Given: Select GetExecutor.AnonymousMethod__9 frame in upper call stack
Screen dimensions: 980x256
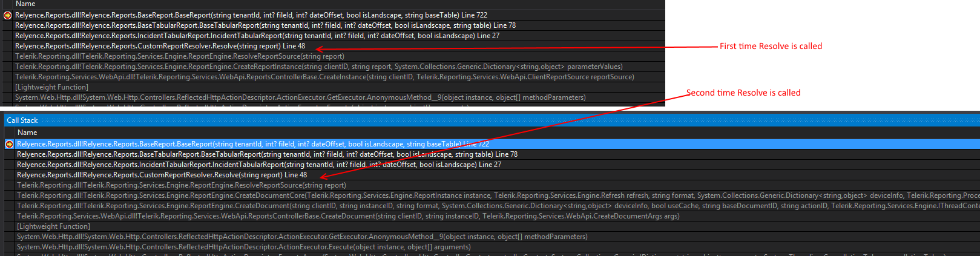Looking at the screenshot, I should (301, 97).
